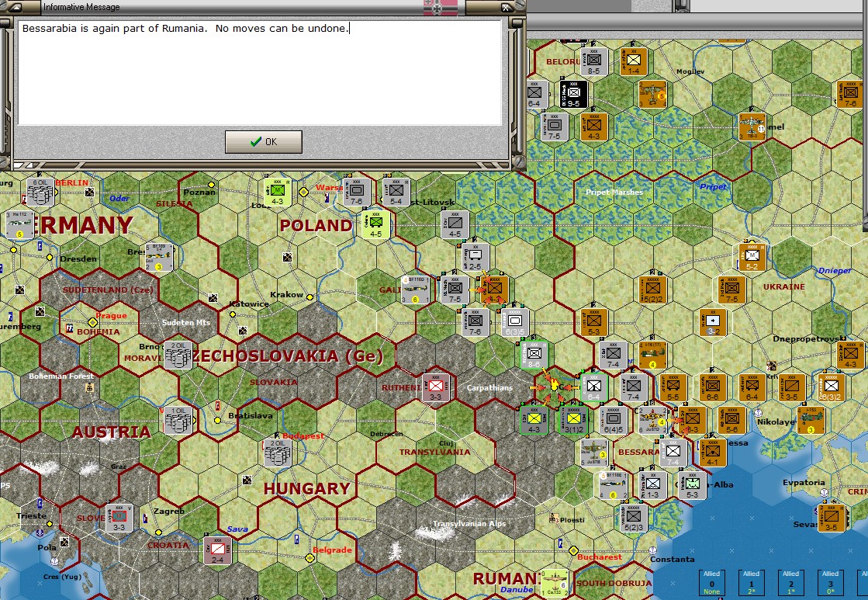Close the Informative Message dialog
This screenshot has width=868, height=600.
[x=506, y=7]
